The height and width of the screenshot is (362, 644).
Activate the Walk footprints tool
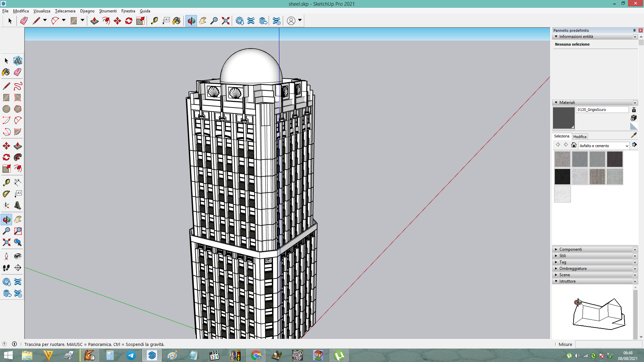6,267
